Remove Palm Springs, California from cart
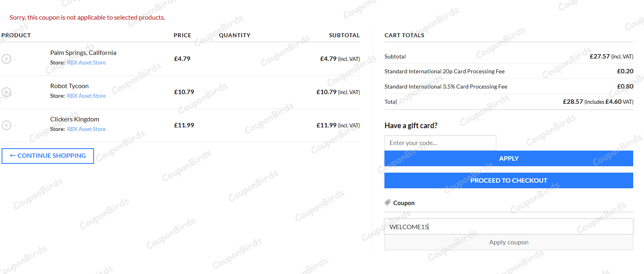This screenshot has width=644, height=274. pyautogui.click(x=6, y=59)
